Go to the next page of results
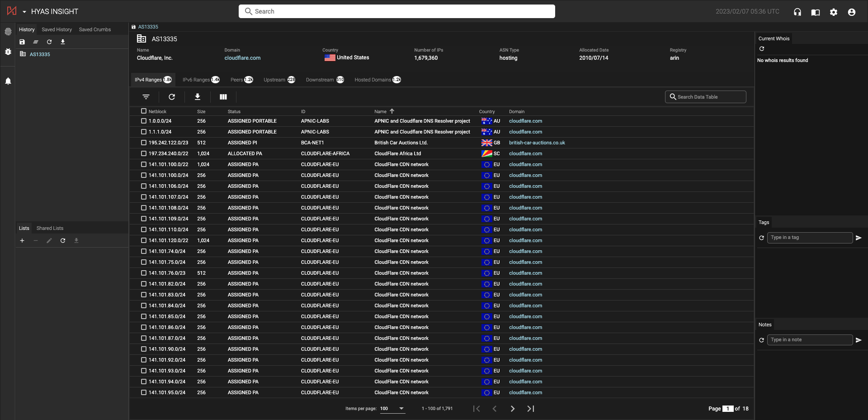Image resolution: width=868 pixels, height=420 pixels. click(x=512, y=409)
